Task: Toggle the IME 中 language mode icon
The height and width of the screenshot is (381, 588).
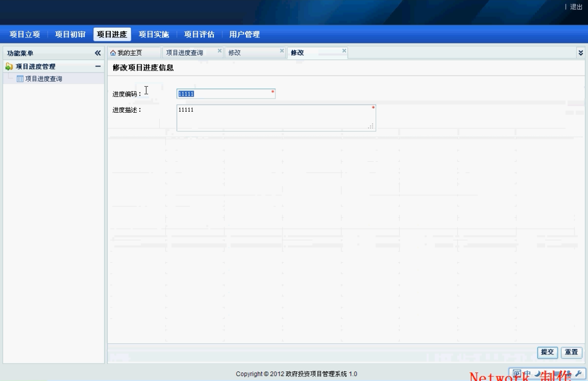Action: click(x=527, y=373)
